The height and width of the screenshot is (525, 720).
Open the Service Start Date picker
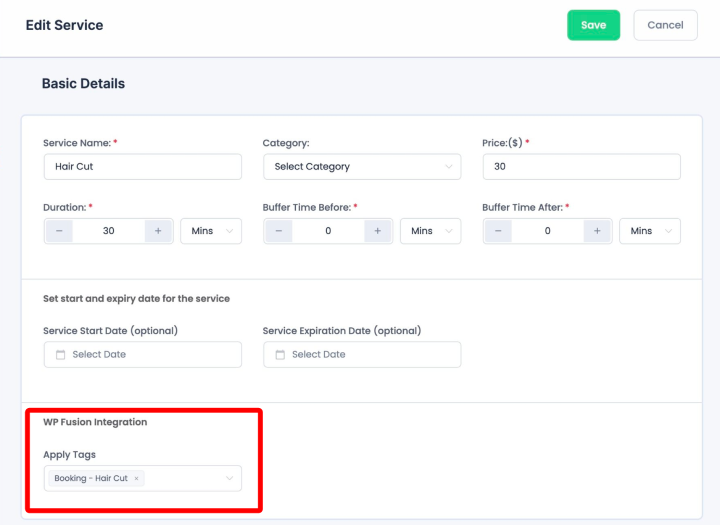[x=143, y=355]
